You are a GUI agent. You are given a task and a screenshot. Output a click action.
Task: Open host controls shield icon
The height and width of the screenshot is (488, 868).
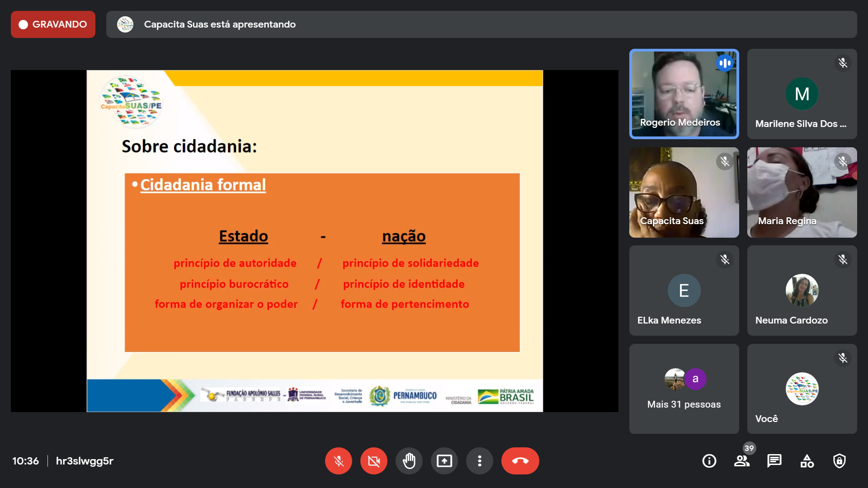839,461
